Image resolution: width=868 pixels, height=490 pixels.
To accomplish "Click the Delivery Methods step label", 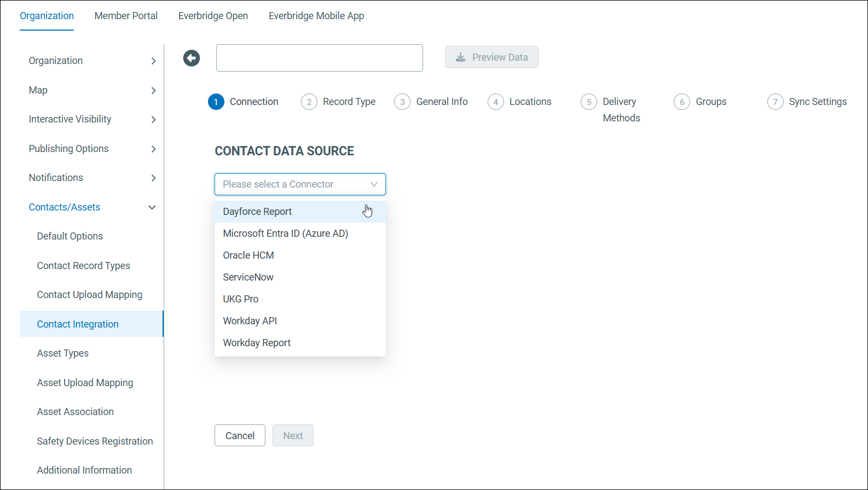I will (x=621, y=110).
